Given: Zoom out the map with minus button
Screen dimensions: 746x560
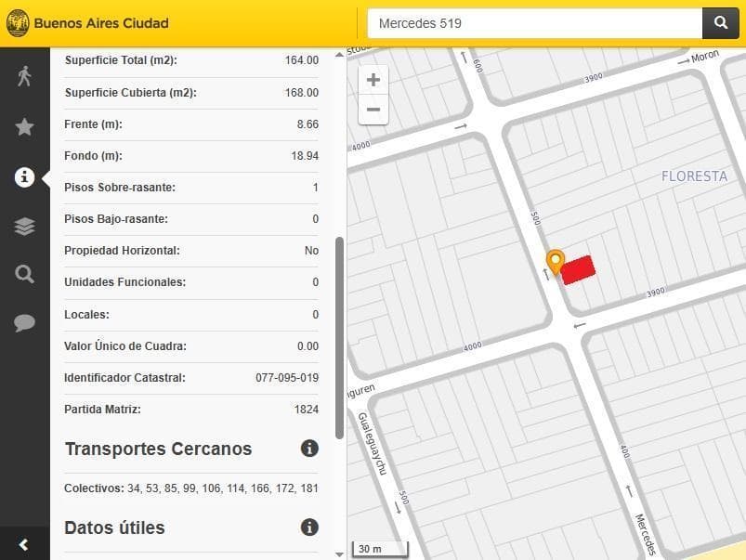Looking at the screenshot, I should tap(373, 110).
